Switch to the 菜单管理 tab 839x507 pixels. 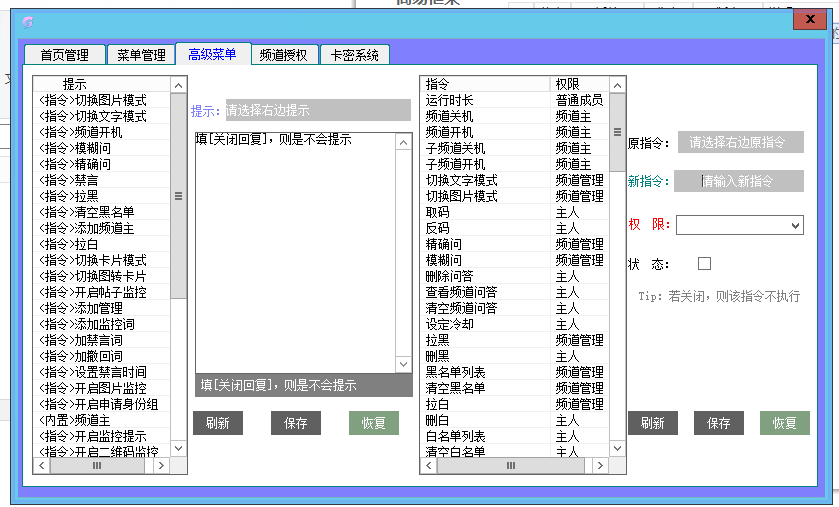coord(141,55)
